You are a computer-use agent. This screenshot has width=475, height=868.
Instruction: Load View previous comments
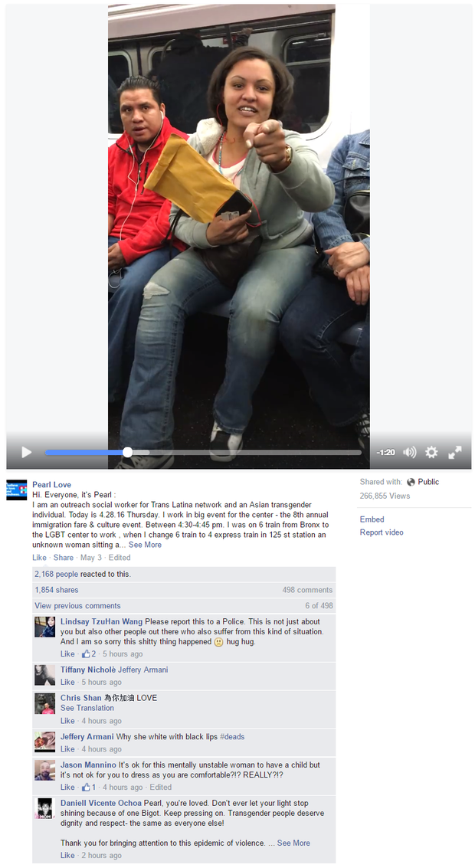tap(77, 605)
